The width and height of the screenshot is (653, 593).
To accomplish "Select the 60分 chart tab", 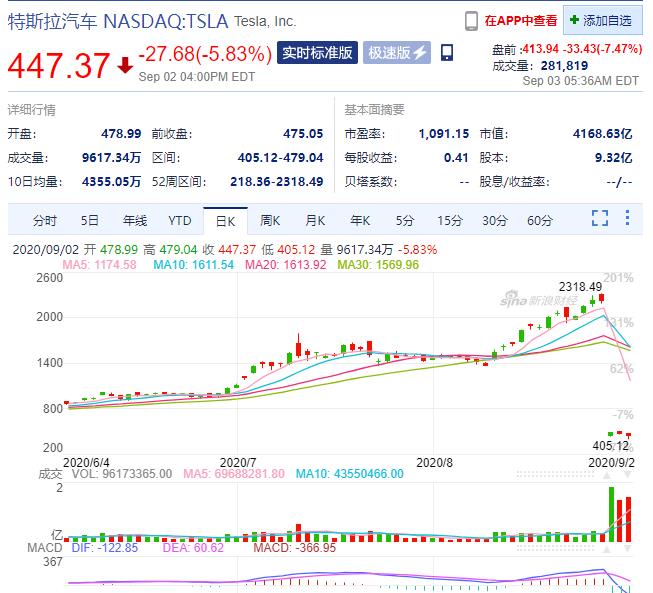I will click(x=540, y=220).
